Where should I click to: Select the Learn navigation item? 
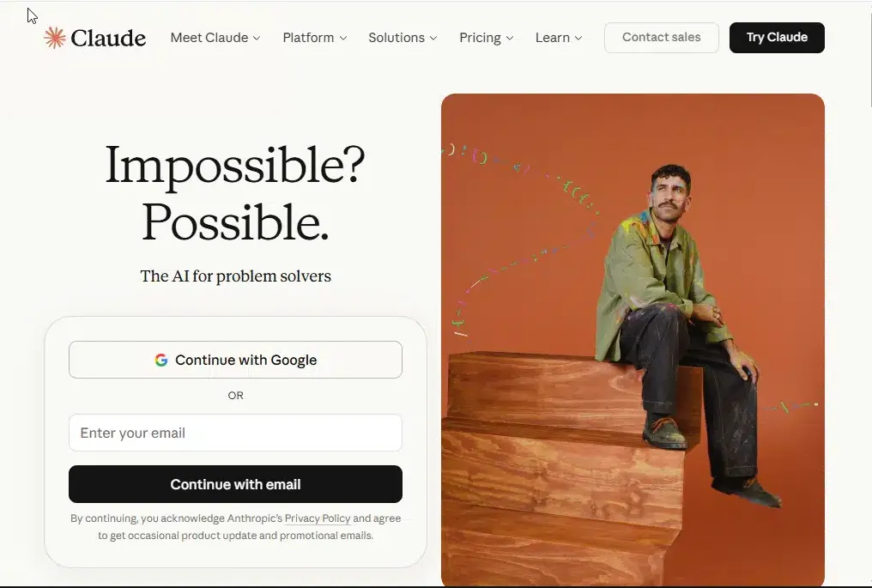click(559, 38)
